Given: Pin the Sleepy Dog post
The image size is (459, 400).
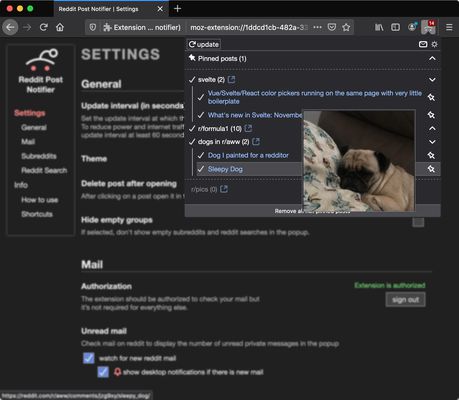Looking at the screenshot, I should pyautogui.click(x=431, y=169).
